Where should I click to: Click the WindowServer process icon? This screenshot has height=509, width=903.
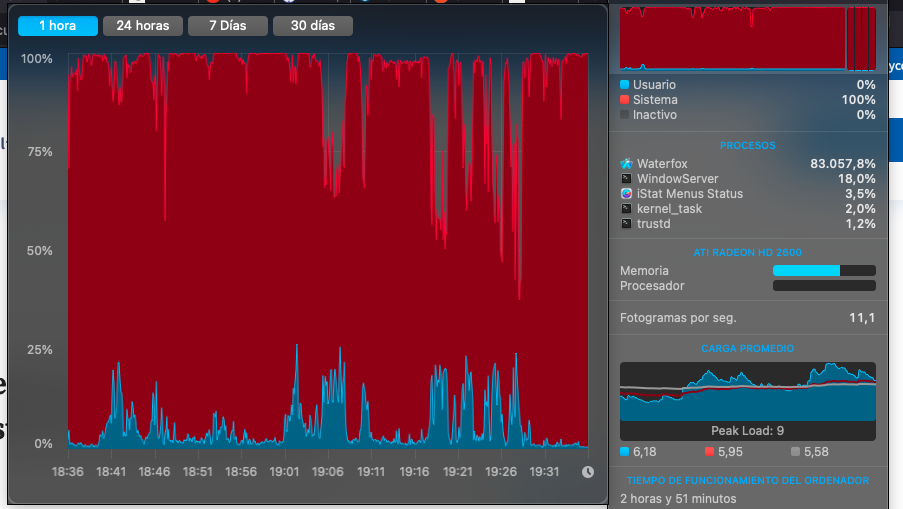pos(626,178)
